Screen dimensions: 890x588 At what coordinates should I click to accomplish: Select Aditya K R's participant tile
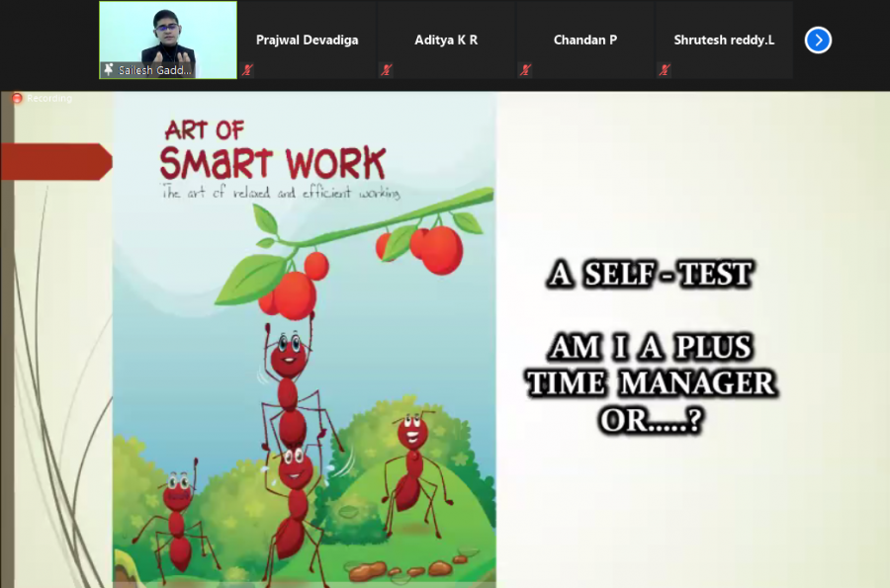(x=445, y=40)
